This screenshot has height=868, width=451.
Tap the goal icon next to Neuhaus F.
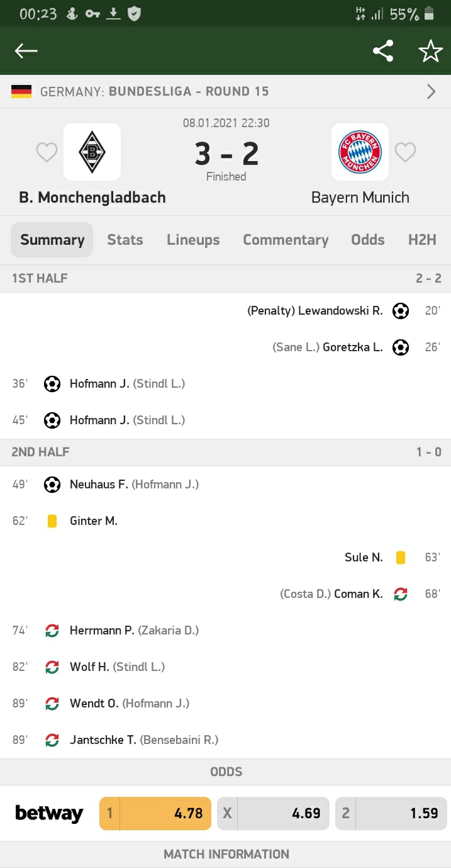[x=52, y=484]
